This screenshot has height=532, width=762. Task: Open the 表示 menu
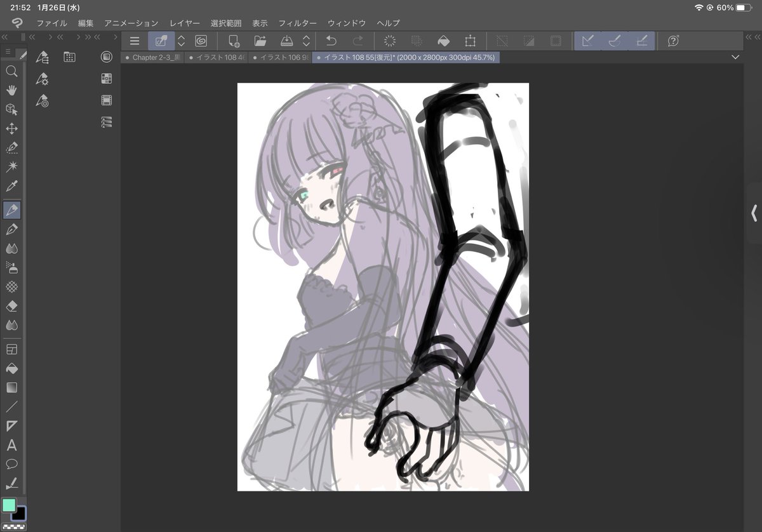point(260,23)
